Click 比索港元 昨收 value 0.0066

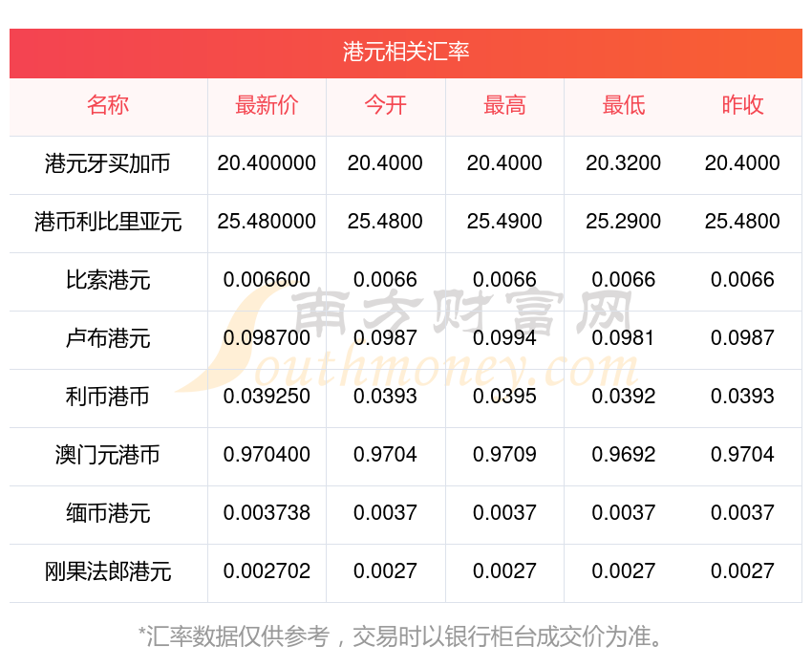pyautogui.click(x=742, y=280)
